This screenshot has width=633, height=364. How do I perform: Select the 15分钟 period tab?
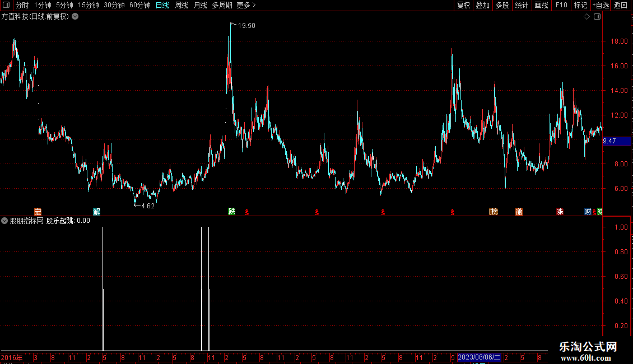coord(89,5)
